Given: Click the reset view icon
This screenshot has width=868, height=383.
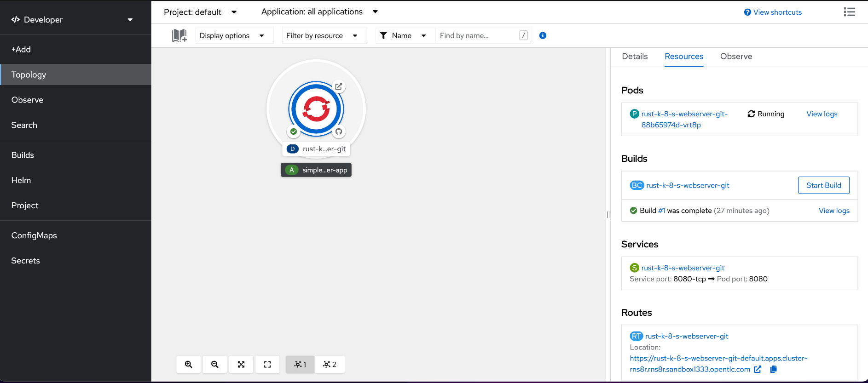Looking at the screenshot, I should pos(267,364).
